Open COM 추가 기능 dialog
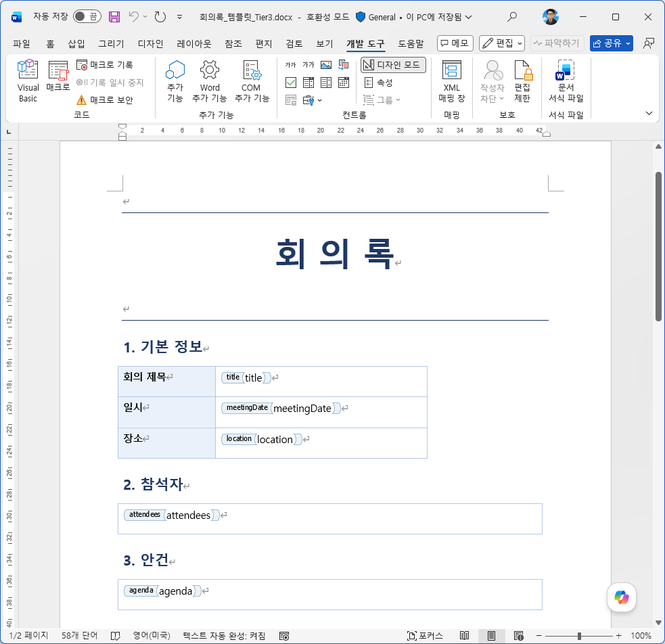 (252, 80)
